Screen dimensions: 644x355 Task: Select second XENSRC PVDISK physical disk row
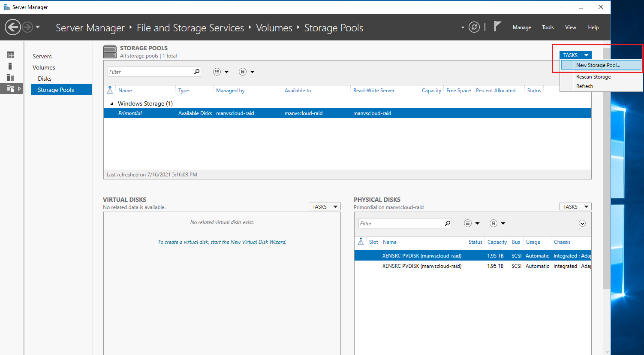click(421, 266)
